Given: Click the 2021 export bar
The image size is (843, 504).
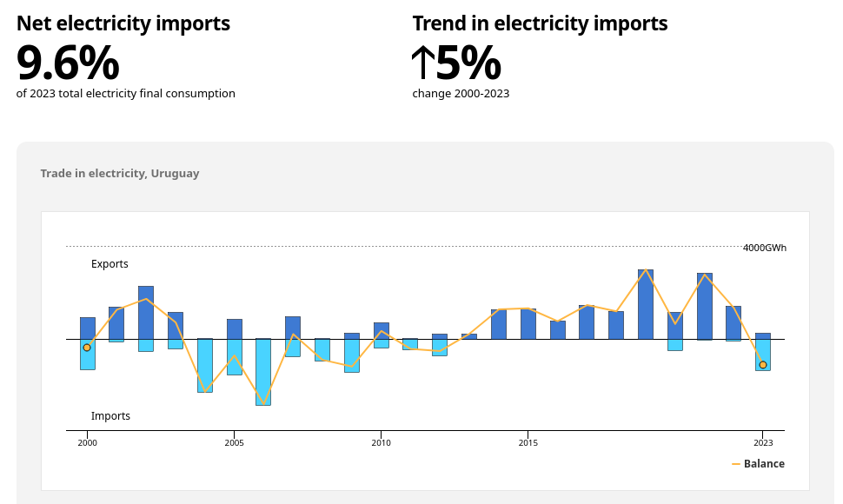Looking at the screenshot, I should [x=705, y=306].
